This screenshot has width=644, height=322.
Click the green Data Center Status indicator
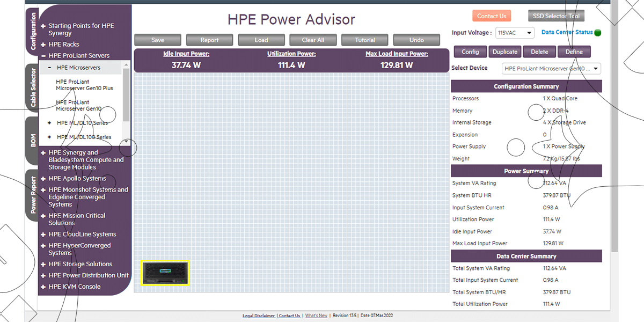pyautogui.click(x=597, y=33)
